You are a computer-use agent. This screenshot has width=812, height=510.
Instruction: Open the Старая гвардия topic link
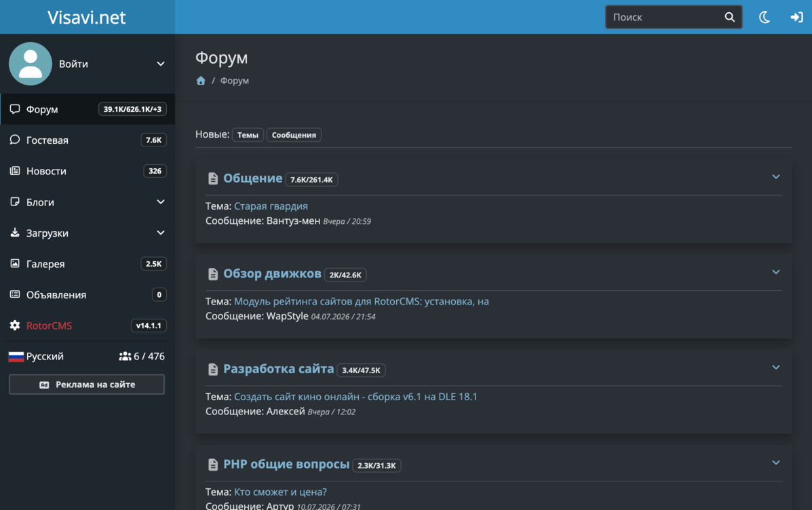(x=271, y=206)
